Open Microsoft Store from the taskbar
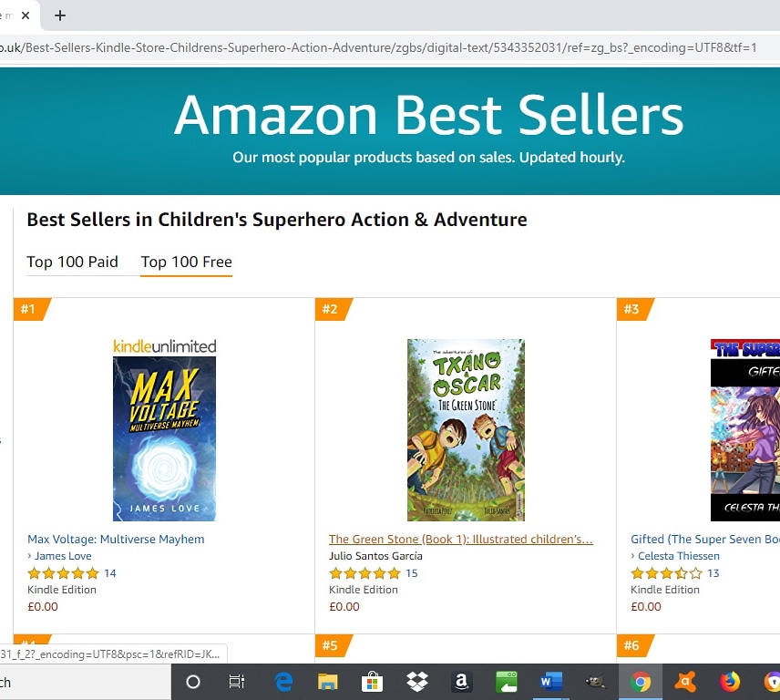The width and height of the screenshot is (780, 700). tap(373, 682)
